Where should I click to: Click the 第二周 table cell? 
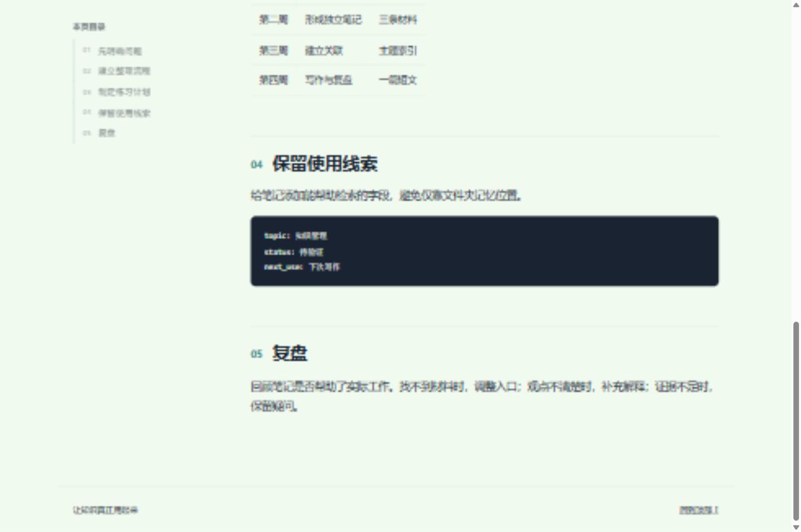point(274,20)
